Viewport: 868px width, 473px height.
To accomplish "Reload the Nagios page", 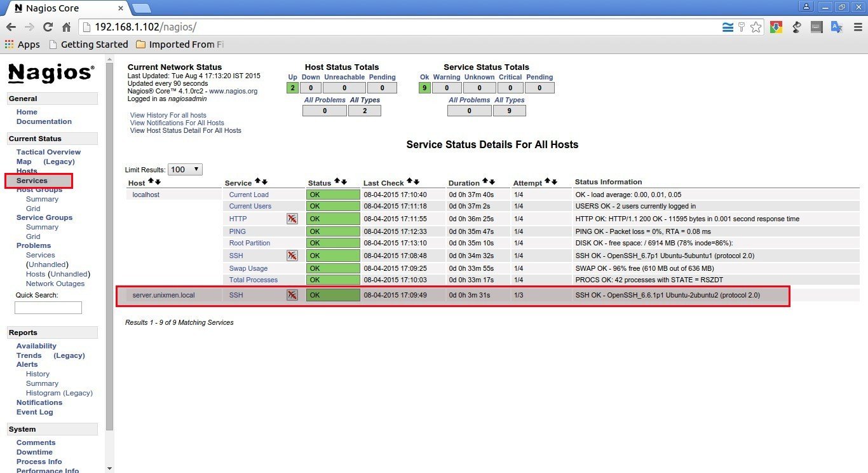I will pos(48,27).
